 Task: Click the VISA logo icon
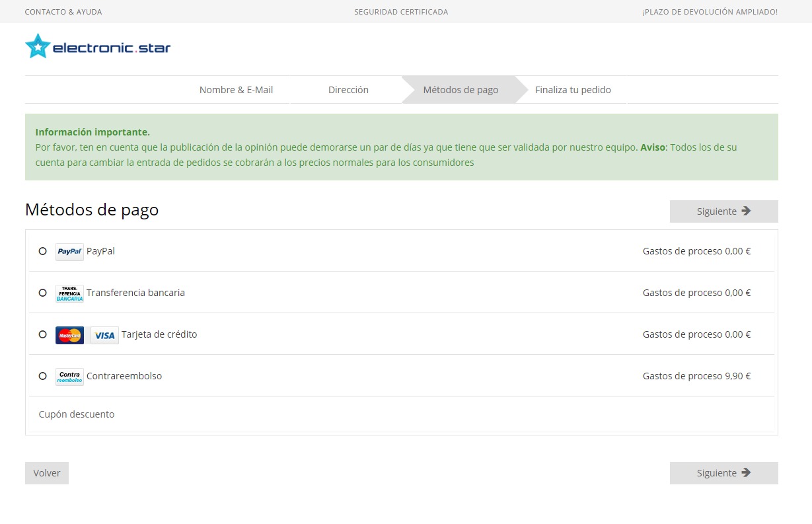104,335
